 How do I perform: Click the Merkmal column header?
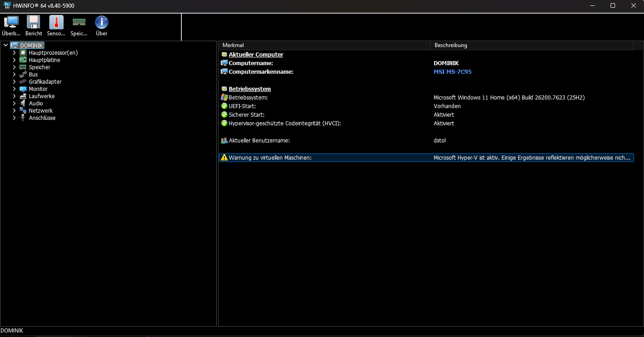[324, 45]
